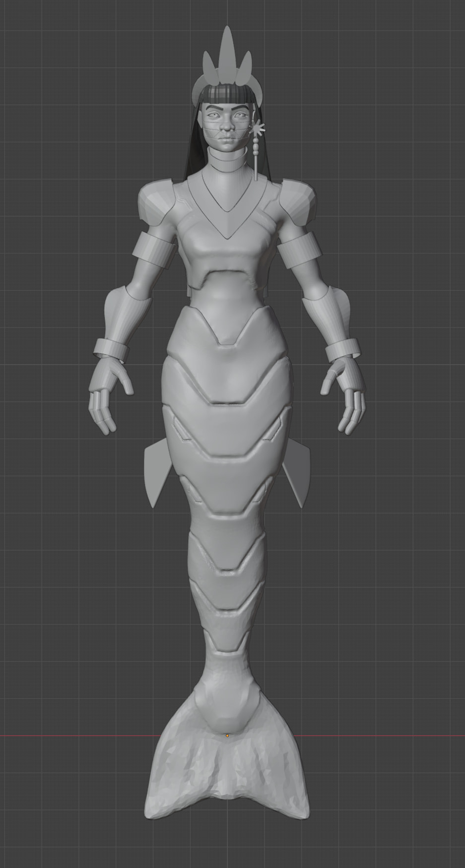The image size is (465, 868).
Task: Click the orange origin point on tail
Action: 227,736
